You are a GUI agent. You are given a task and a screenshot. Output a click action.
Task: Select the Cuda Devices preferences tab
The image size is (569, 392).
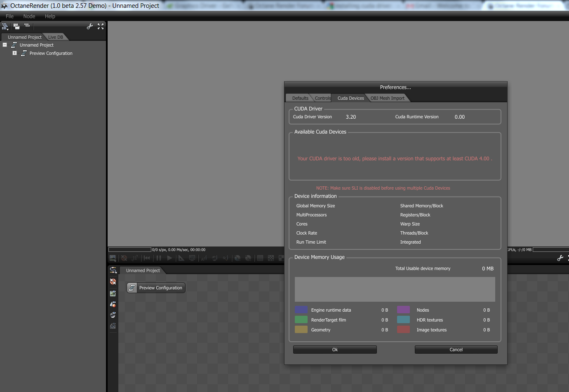point(351,98)
